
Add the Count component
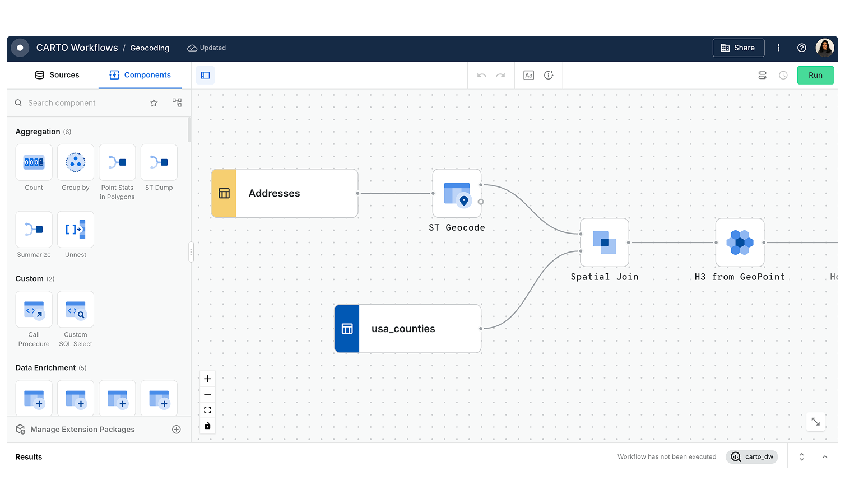(34, 162)
